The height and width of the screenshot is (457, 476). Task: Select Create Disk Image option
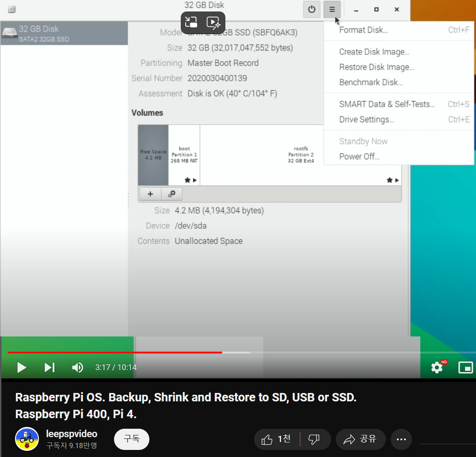pos(374,52)
